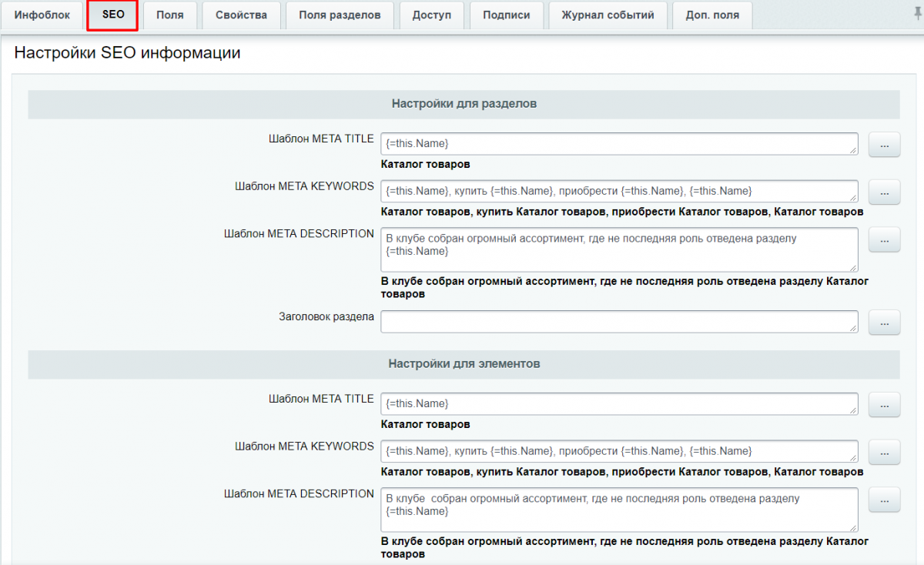The height and width of the screenshot is (565, 924).
Task: Switch to the Поля разделов tab
Action: click(340, 15)
